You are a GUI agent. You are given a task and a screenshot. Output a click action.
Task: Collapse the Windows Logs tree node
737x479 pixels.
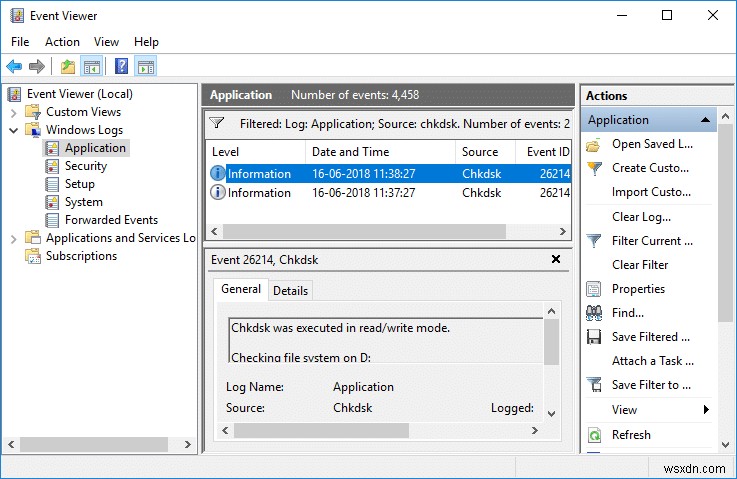tap(13, 130)
